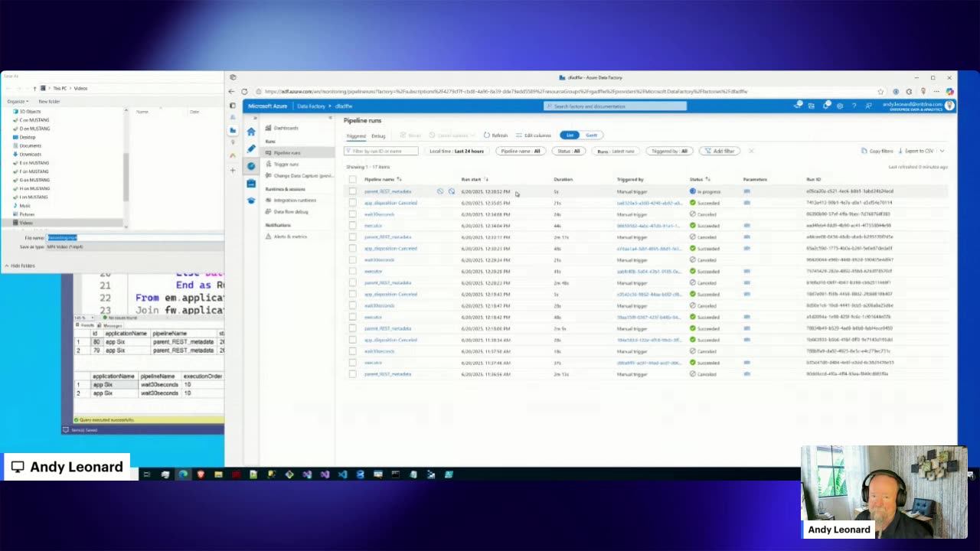Click Hide Folders in Save As dialog
Screen dimensions: 980x551
(x=20, y=266)
